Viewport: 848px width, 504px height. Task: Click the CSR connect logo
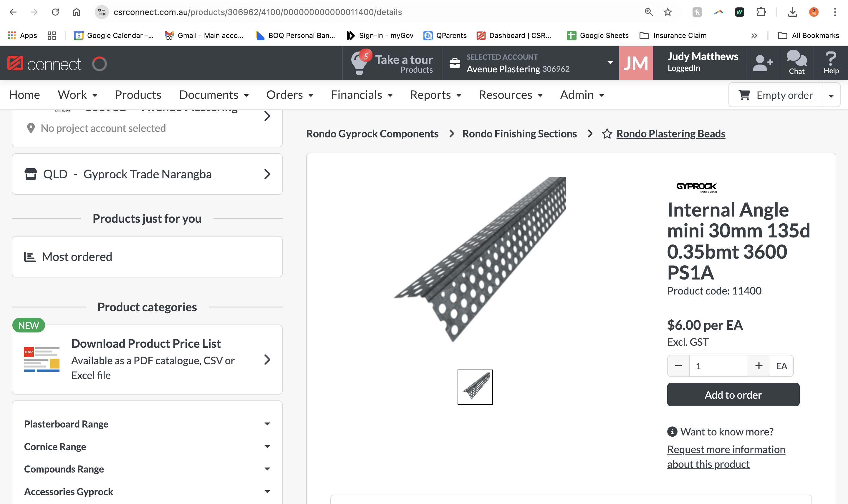click(44, 64)
